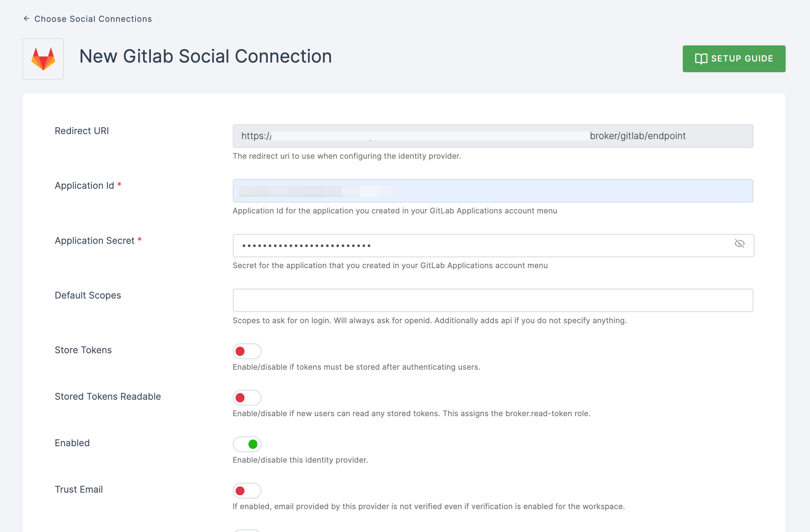The image size is (810, 532).
Task: Turn on Stored Tokens Readable
Action: click(x=247, y=398)
